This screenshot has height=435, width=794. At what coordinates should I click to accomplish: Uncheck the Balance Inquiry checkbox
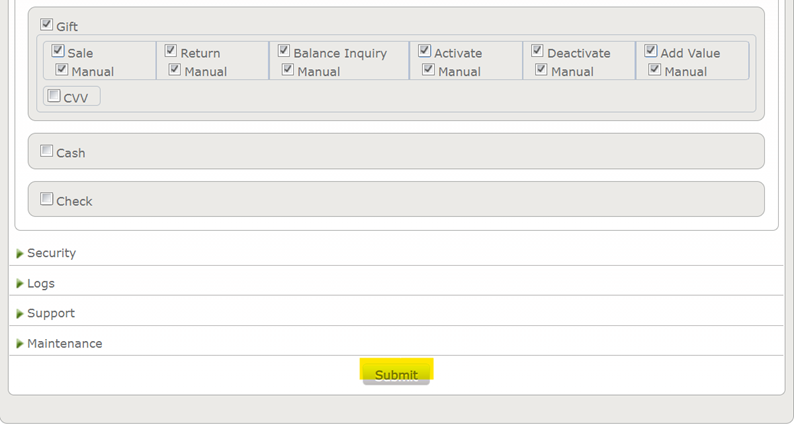point(284,51)
